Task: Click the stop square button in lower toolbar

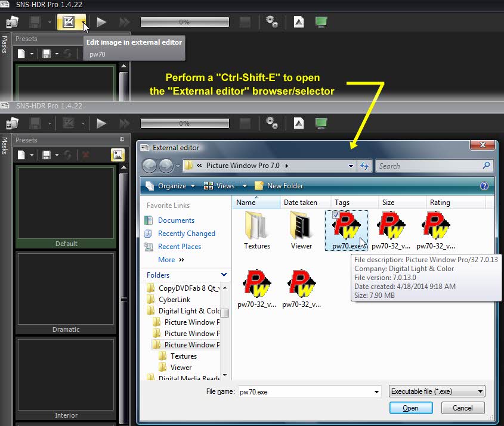Action: point(245,123)
